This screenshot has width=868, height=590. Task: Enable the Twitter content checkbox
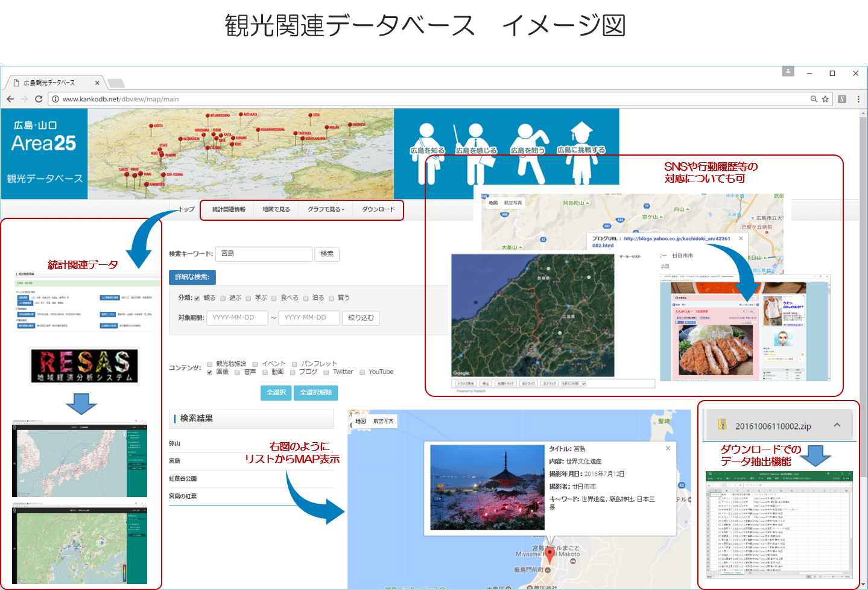[326, 372]
